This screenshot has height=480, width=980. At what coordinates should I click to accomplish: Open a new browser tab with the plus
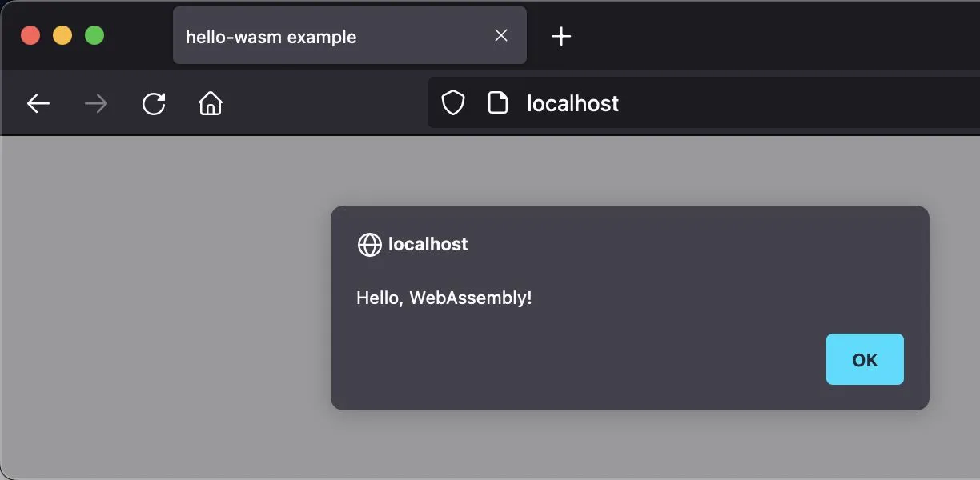561,36
